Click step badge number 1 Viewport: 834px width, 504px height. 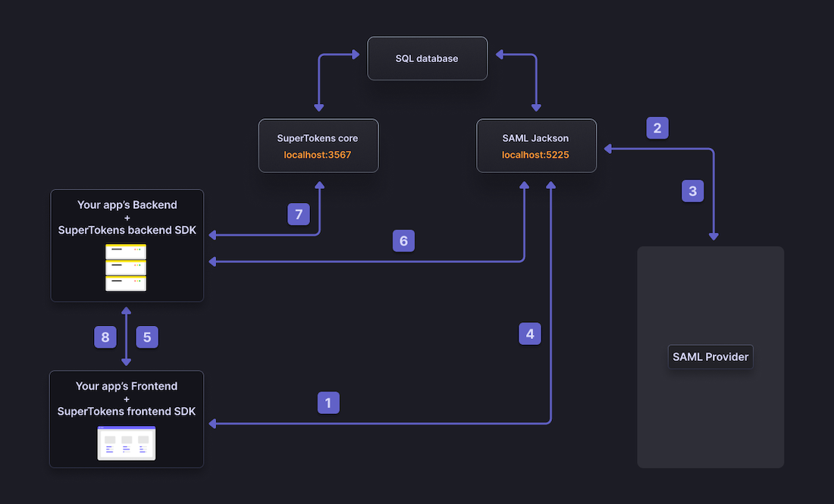tap(328, 402)
